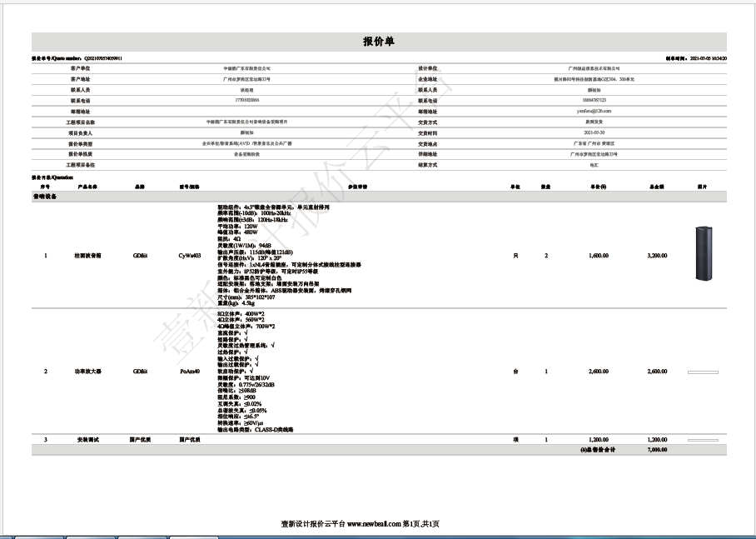Click the 音响设备 category row
The width and height of the screenshot is (756, 539).
[379, 197]
